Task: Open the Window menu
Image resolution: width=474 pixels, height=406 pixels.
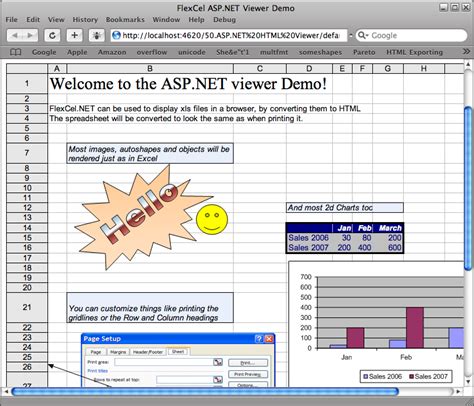Action: click(x=166, y=20)
